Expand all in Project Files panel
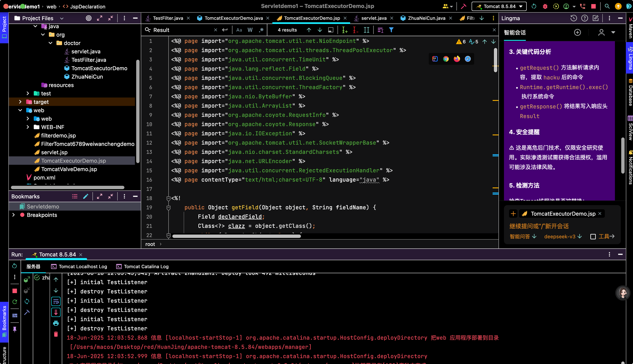The image size is (633, 364). (99, 18)
